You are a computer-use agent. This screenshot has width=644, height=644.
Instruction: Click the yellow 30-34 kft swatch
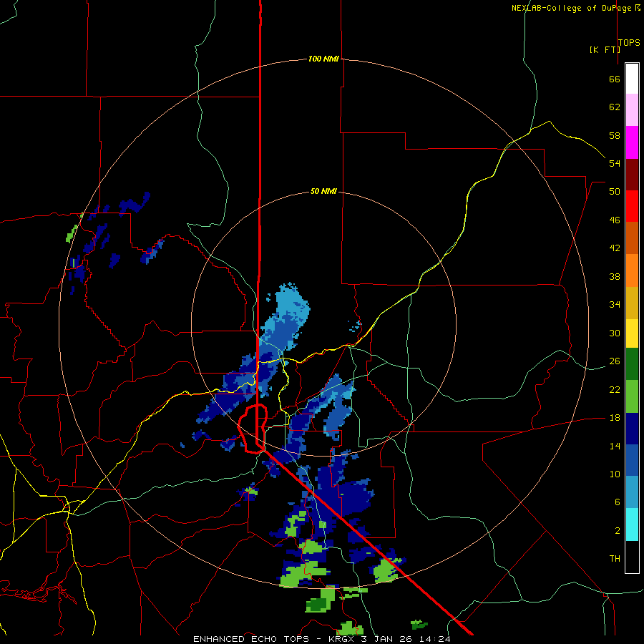(632, 333)
